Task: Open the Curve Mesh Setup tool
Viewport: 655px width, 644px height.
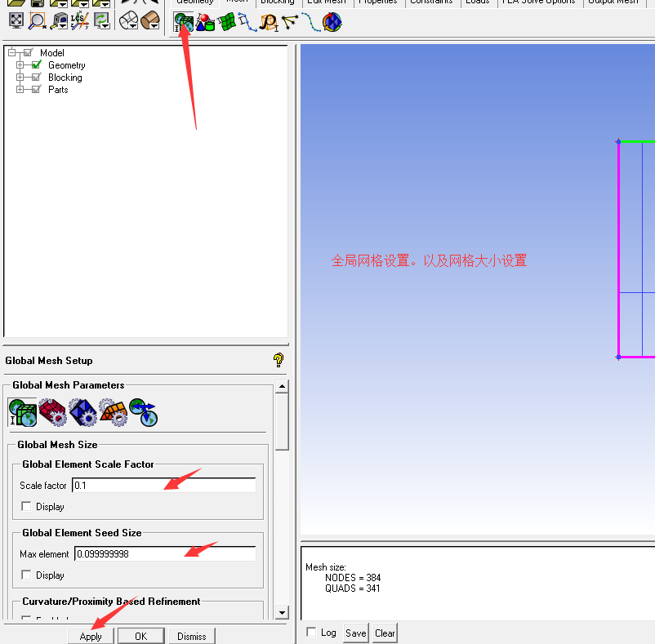Action: [x=247, y=22]
